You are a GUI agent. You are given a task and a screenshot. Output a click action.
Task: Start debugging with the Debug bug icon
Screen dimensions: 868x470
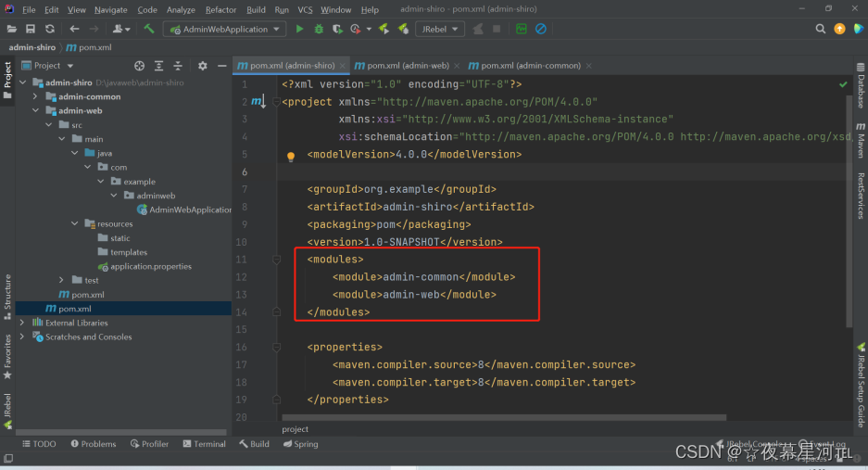point(319,30)
